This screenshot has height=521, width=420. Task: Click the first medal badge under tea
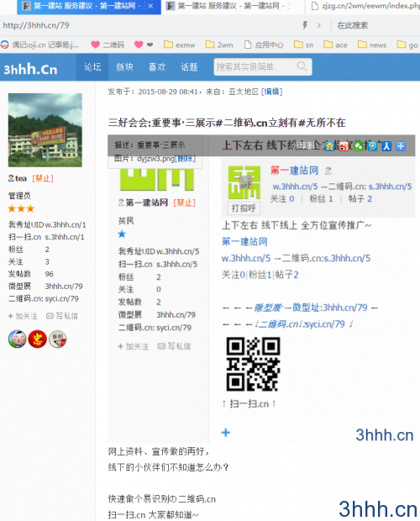click(18, 339)
